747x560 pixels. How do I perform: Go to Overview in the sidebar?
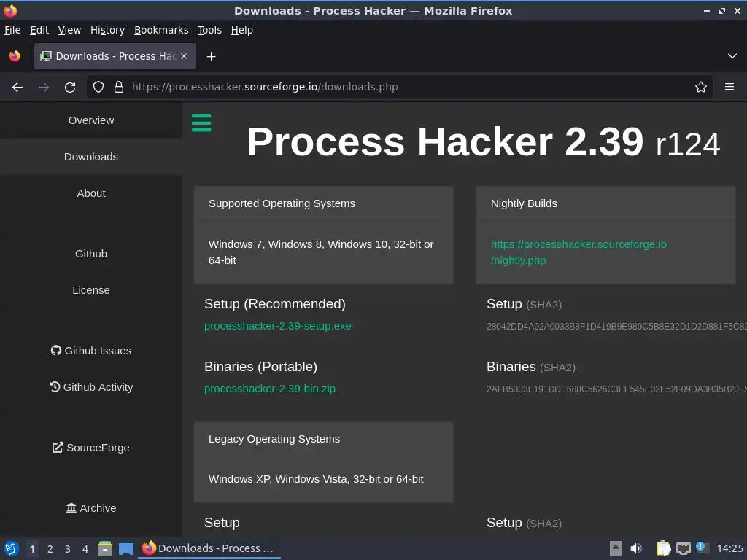(91, 120)
